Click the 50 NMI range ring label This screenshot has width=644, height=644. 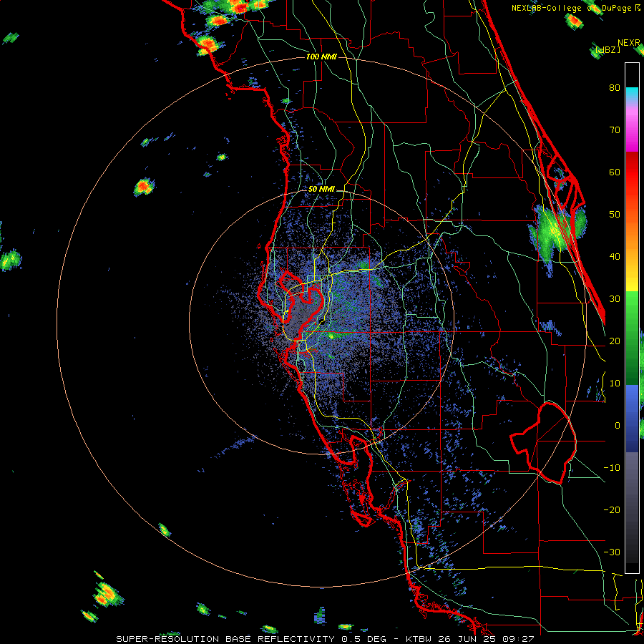[x=321, y=190]
